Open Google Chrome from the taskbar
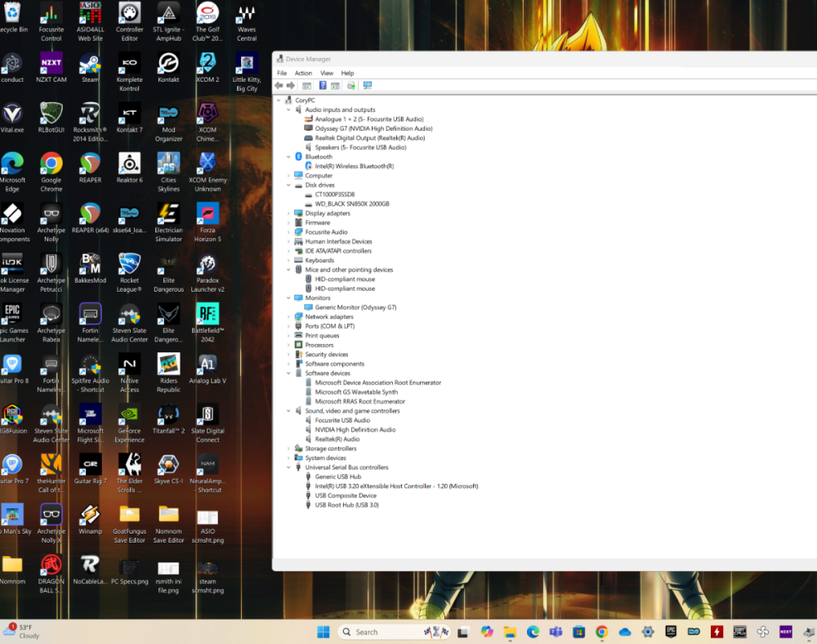The image size is (817, 644). pyautogui.click(x=601, y=632)
